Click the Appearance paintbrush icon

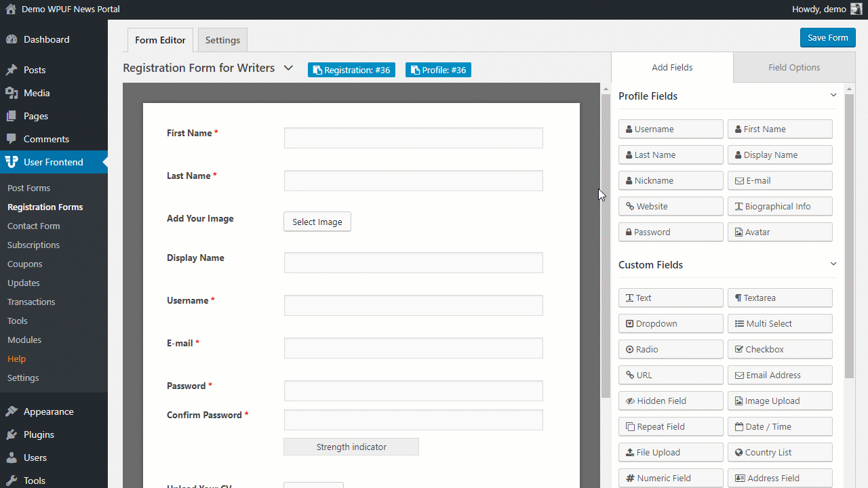click(x=12, y=411)
